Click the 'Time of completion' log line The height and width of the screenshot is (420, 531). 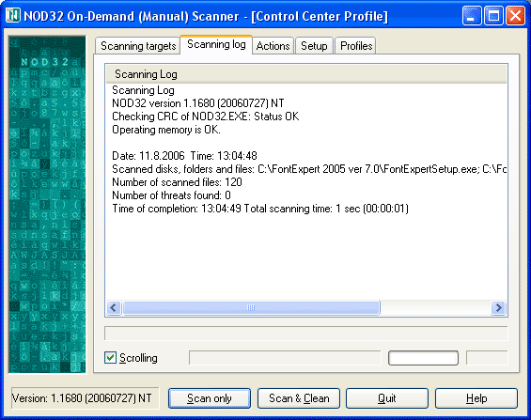click(260, 209)
